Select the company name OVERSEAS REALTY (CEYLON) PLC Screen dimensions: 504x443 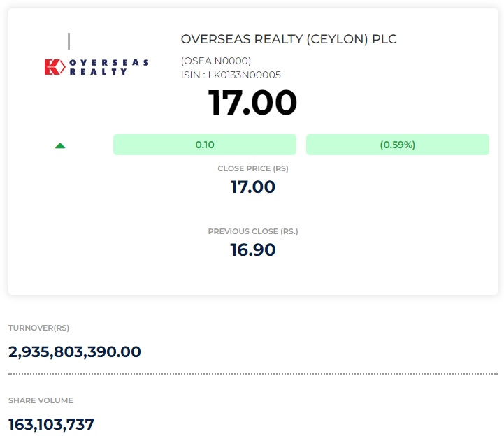pyautogui.click(x=289, y=39)
